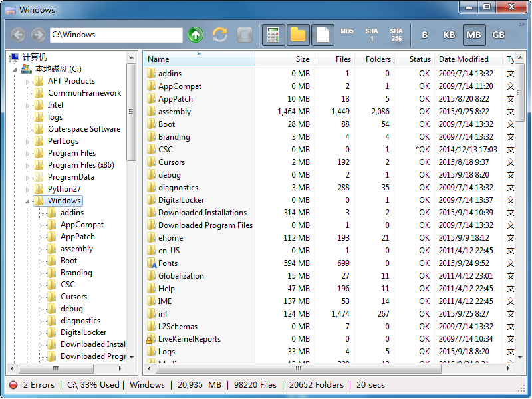Open the assembly folder in file list
The image size is (532, 399).
[174, 112]
